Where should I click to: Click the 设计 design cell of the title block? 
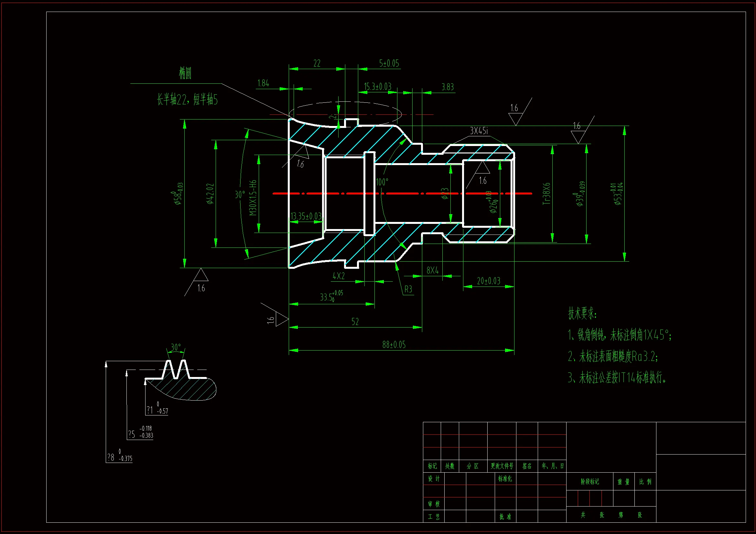pos(434,479)
